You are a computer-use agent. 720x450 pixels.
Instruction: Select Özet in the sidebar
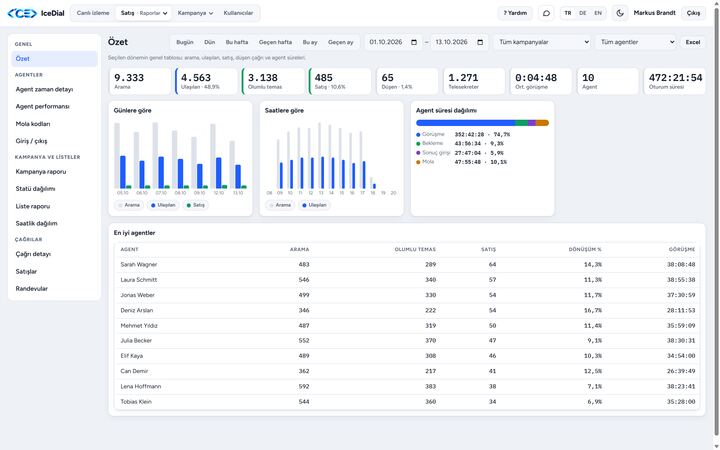click(x=54, y=59)
